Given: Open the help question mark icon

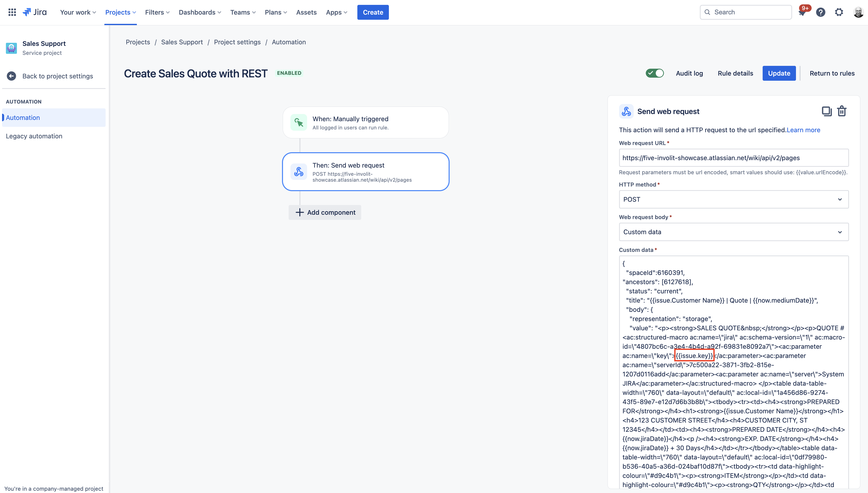Looking at the screenshot, I should tap(820, 12).
